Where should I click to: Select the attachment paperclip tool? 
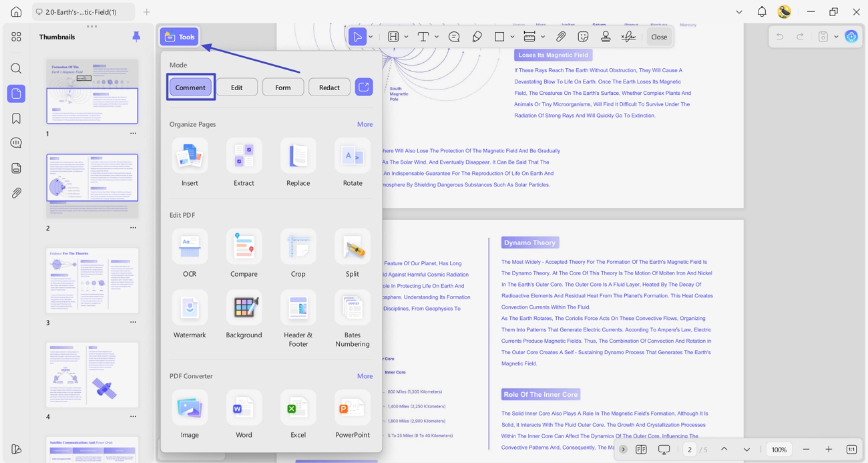coord(561,37)
